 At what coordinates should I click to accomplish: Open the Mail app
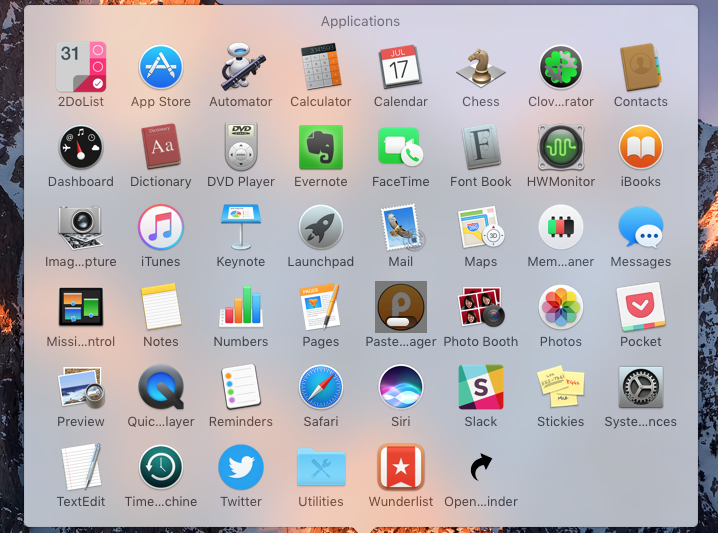click(x=402, y=227)
